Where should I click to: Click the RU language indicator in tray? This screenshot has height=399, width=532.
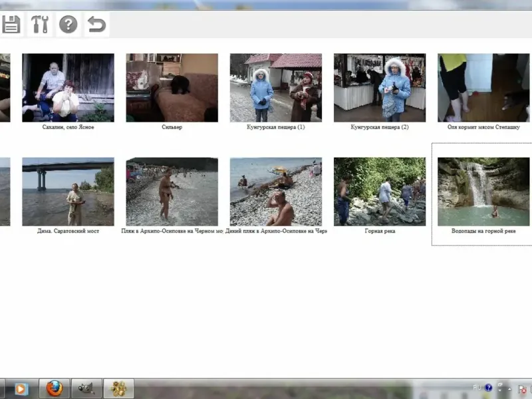pos(477,388)
